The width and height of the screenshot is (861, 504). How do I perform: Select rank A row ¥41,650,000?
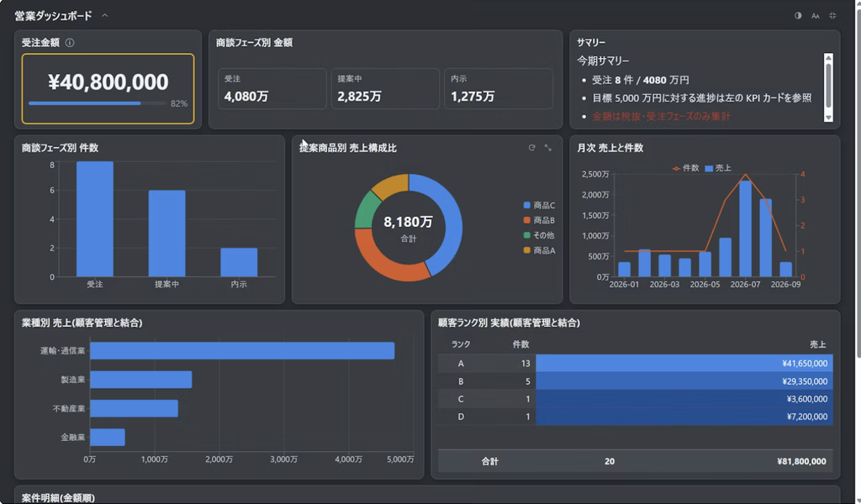click(636, 363)
